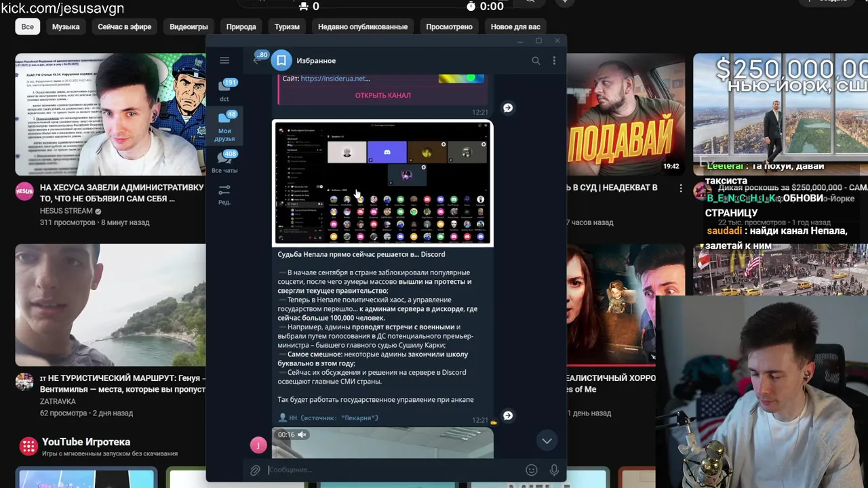Open HESUS administrative case video thumbnail
This screenshot has height=488, width=868.
click(x=111, y=115)
